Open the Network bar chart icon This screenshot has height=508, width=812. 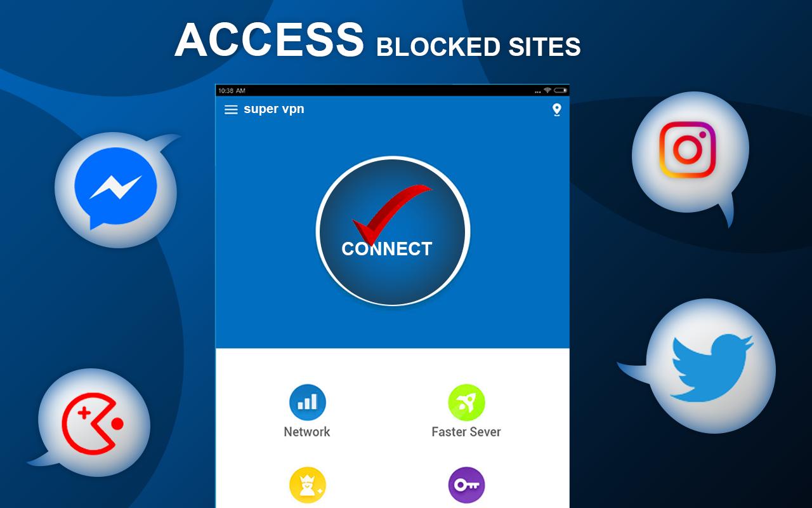(x=308, y=403)
